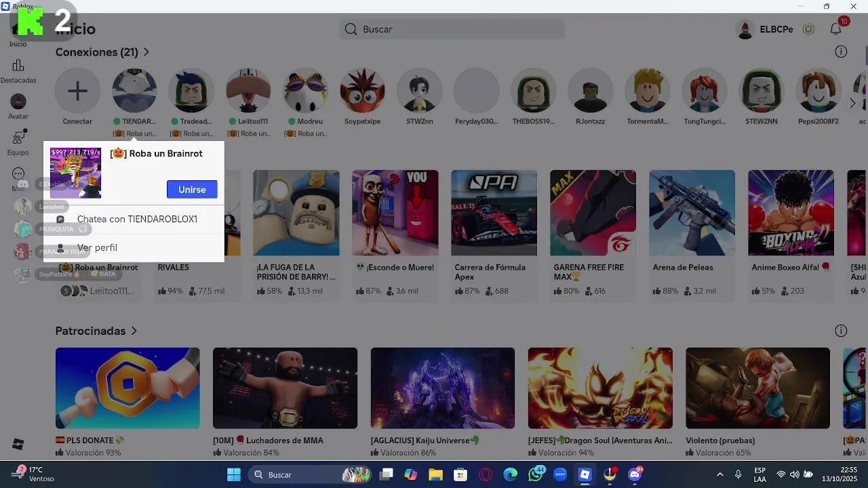This screenshot has height=488, width=868.
Task: Open TormentaM... friend avatar
Action: [x=648, y=91]
